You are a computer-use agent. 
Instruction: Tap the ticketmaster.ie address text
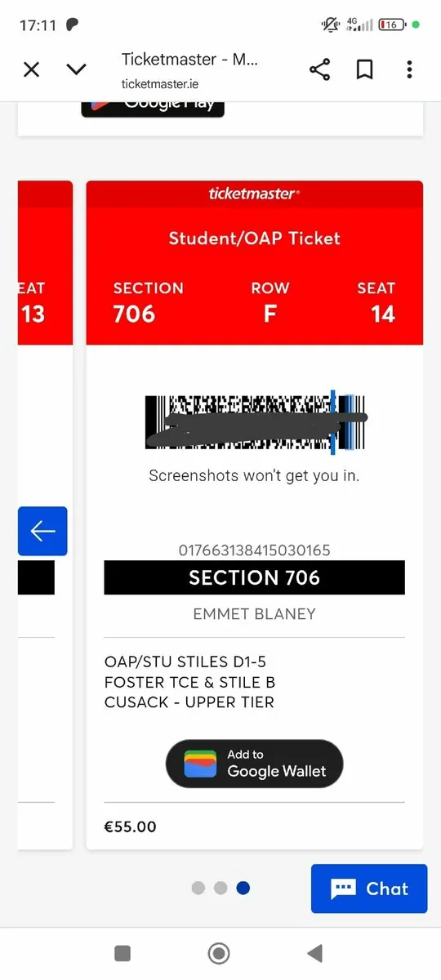[x=160, y=83]
